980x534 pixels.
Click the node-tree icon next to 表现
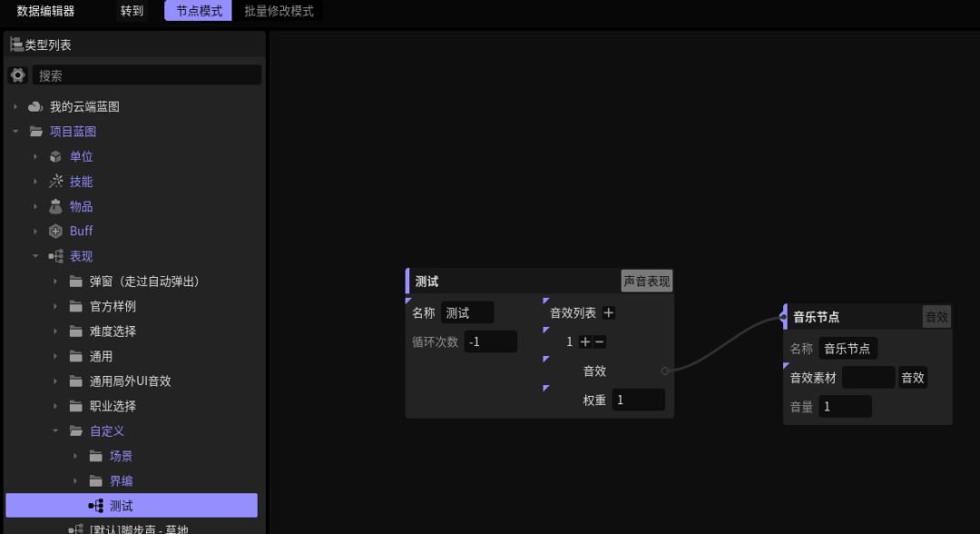(55, 256)
